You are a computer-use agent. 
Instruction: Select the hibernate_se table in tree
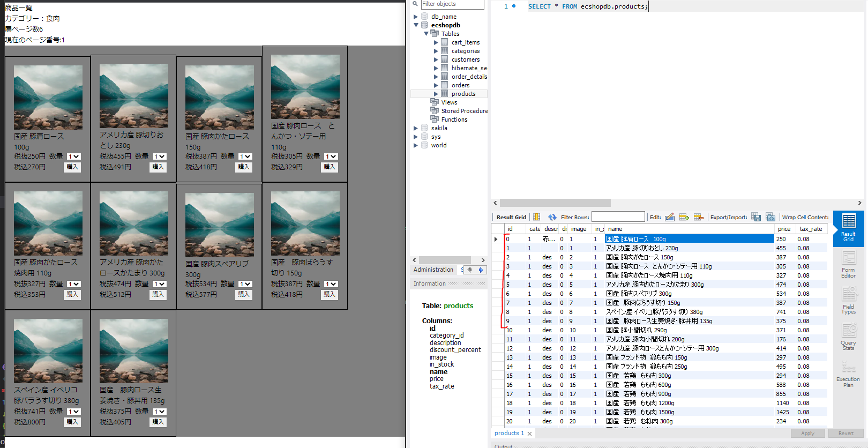(469, 68)
